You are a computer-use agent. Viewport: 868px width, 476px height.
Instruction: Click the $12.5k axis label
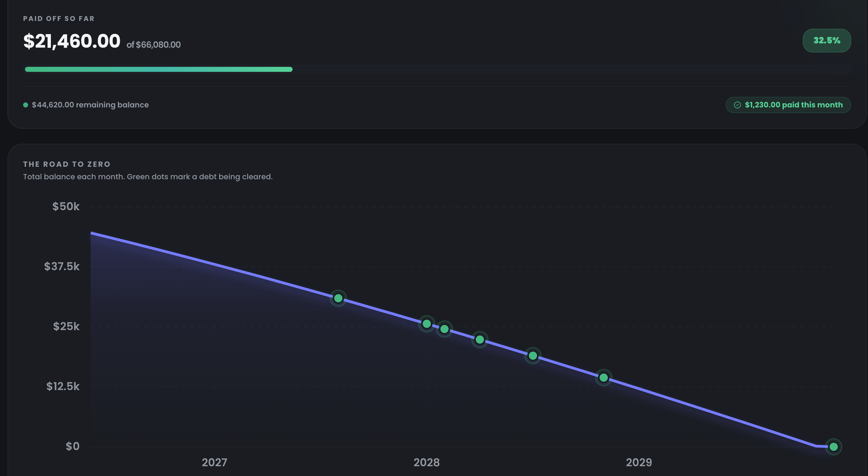point(63,386)
